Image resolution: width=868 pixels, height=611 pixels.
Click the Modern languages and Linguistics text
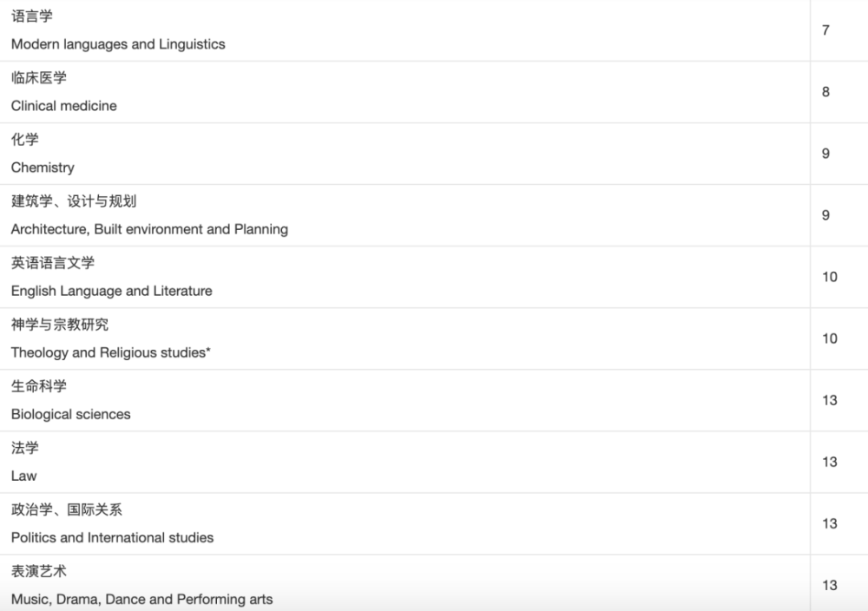pos(118,44)
